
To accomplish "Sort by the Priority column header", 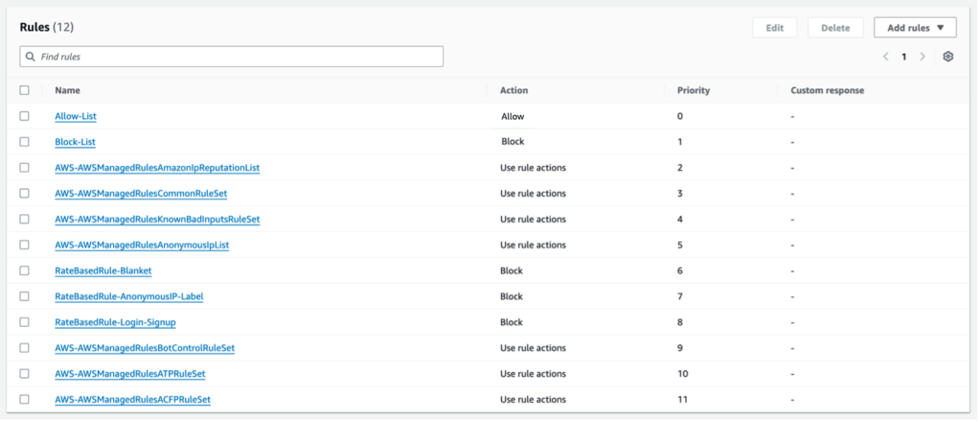I will 694,90.
